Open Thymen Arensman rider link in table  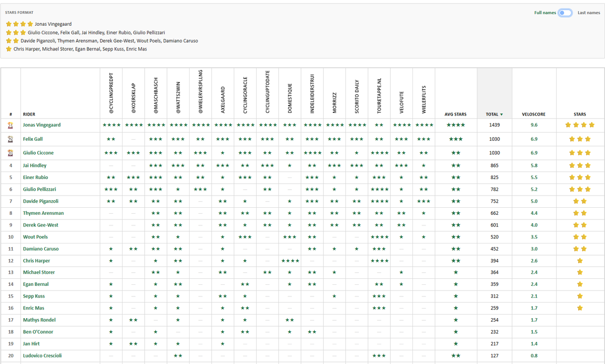pos(43,213)
